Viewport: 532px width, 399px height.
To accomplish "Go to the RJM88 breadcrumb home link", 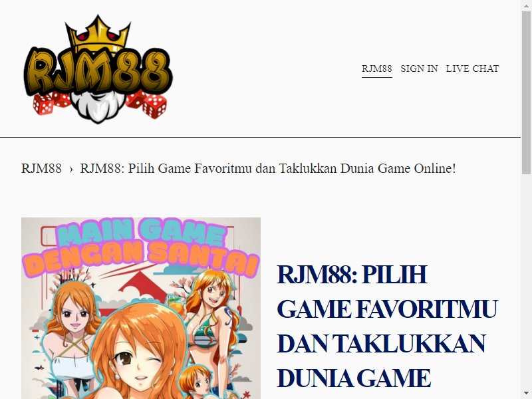I will click(41, 168).
